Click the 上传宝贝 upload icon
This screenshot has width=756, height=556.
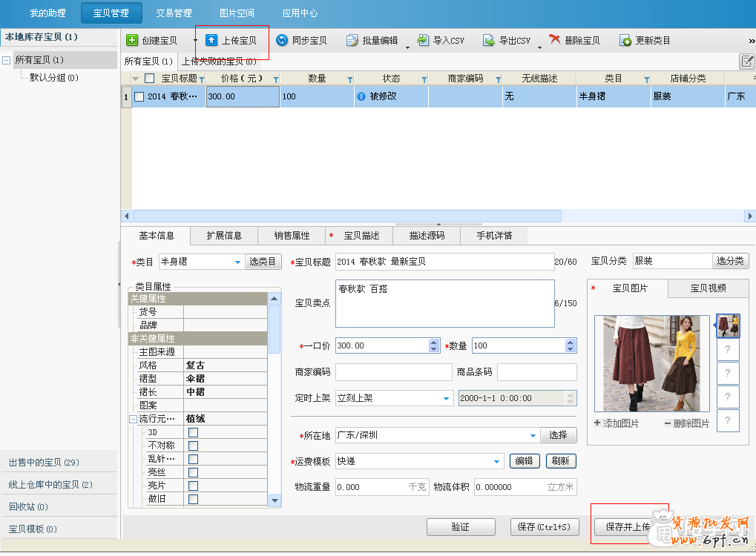click(x=211, y=41)
